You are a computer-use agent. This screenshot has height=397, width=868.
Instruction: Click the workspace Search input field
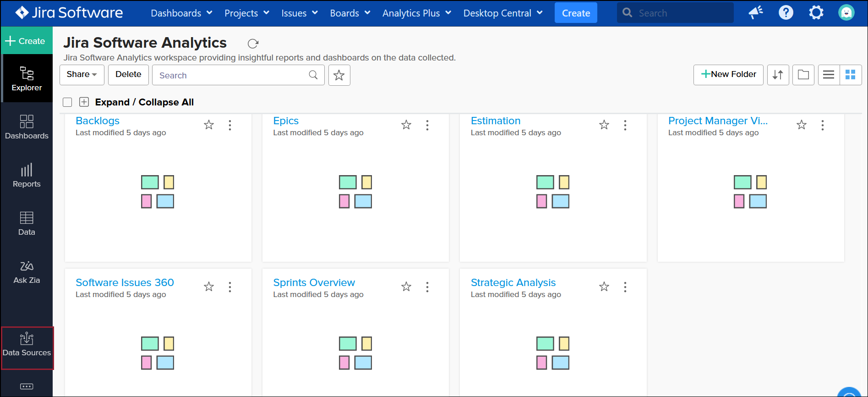click(x=231, y=75)
